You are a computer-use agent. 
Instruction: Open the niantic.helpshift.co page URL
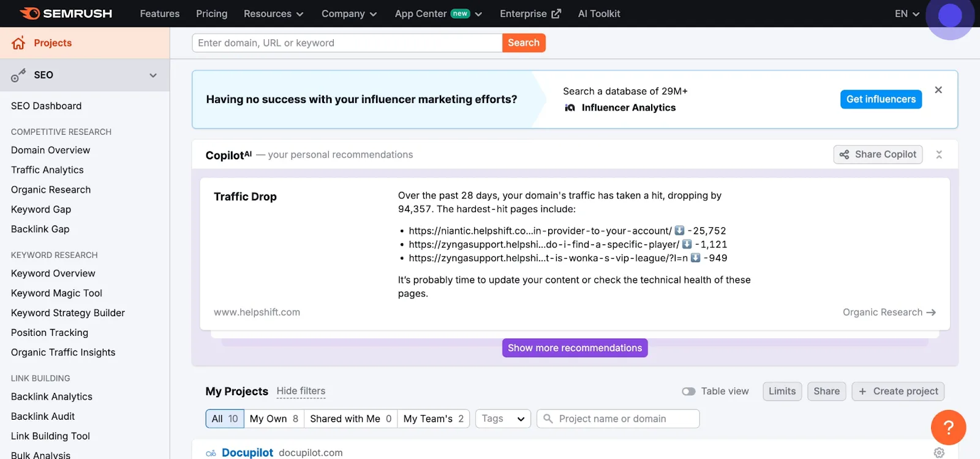tap(540, 231)
